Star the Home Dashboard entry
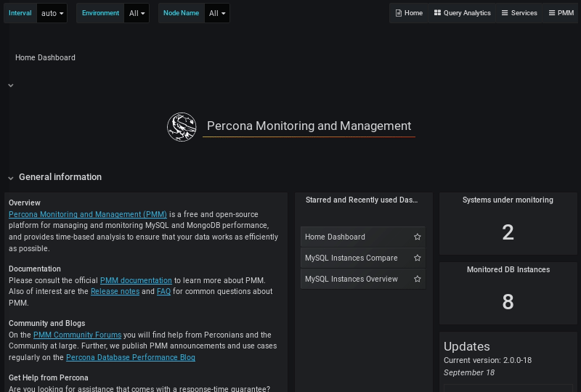The width and height of the screenshot is (581, 392). point(418,237)
